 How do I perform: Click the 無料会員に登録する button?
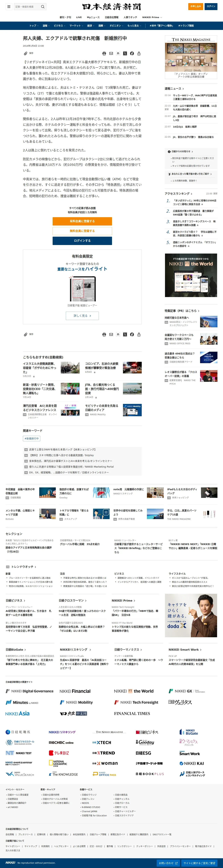[82, 231]
